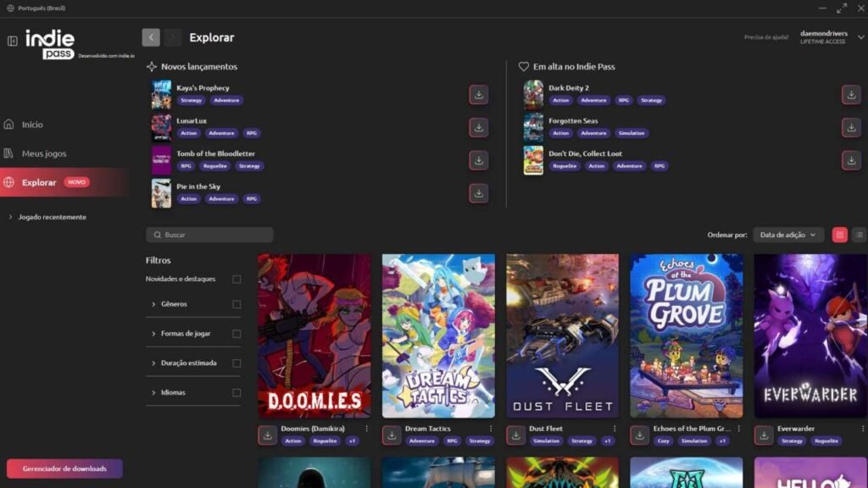Screen dimensions: 868x488
Task: Expand the Formas de jogar filter
Action: (x=153, y=334)
